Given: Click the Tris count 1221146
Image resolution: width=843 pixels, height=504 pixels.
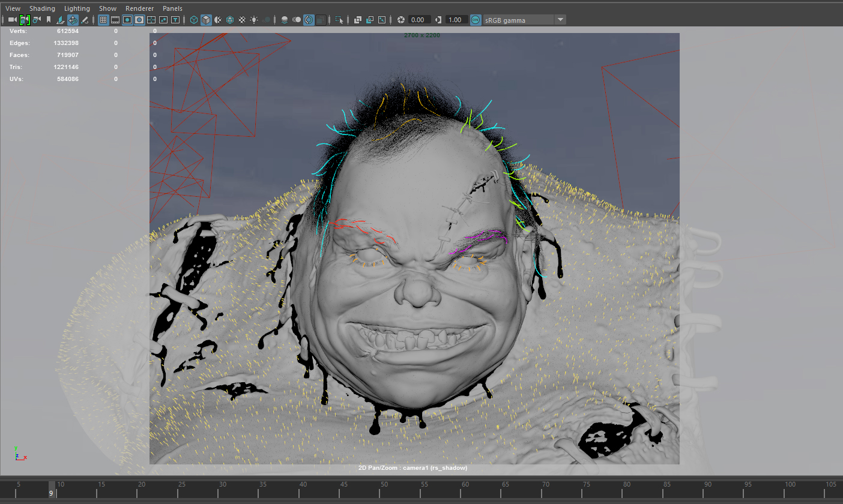Looking at the screenshot, I should tap(66, 67).
